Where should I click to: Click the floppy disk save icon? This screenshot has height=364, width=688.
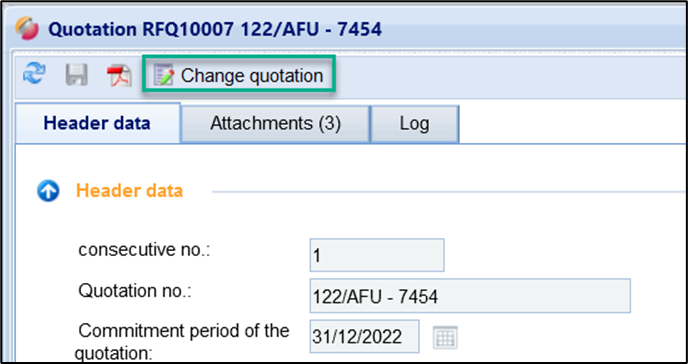76,75
